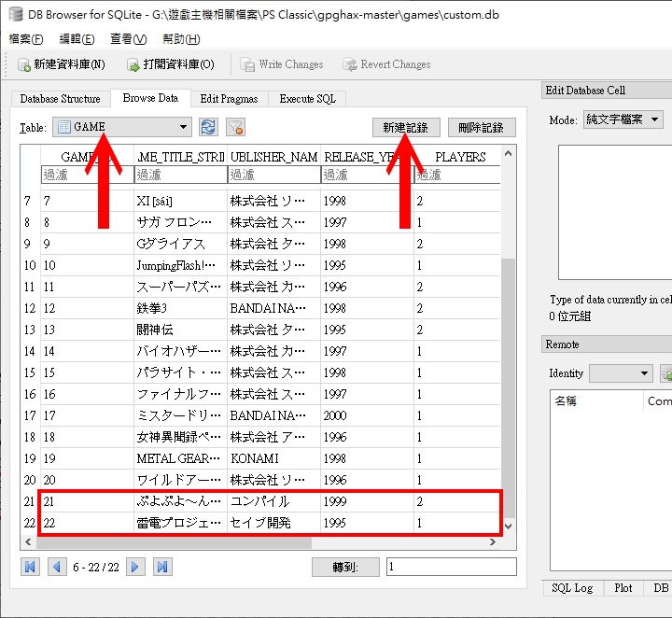Open the 查看(V) menu
This screenshot has height=618, width=672.
(128, 39)
